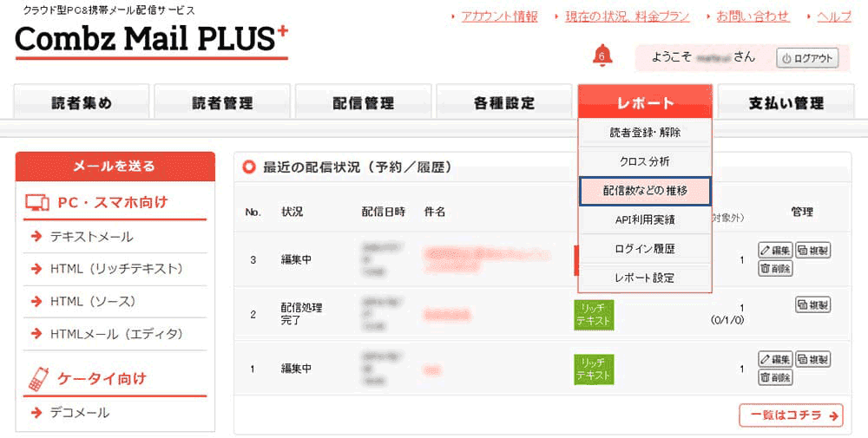Click the 一覧はコチラ button
Screen dimensions: 868x438
(791, 415)
